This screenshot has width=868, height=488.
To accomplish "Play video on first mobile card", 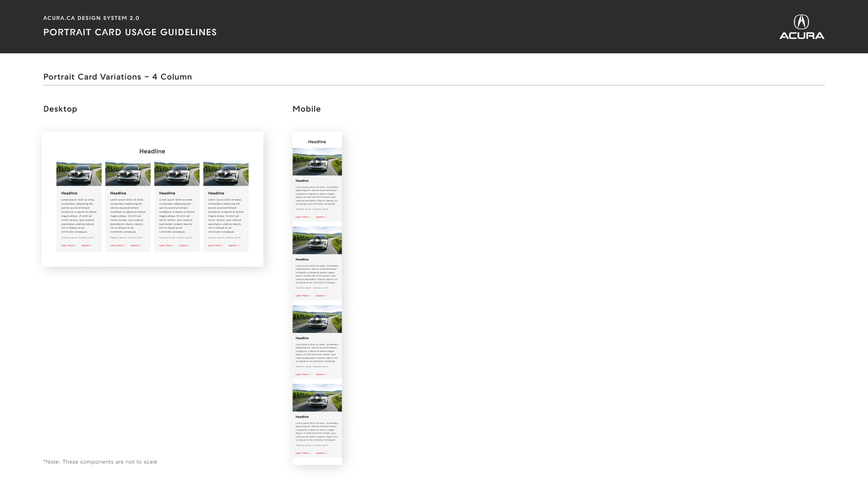I will point(317,162).
